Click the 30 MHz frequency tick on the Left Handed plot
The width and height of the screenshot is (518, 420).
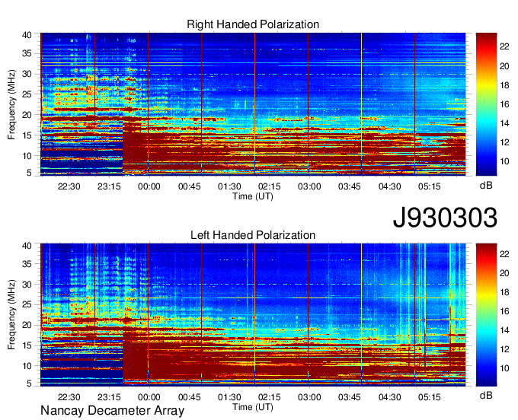tap(27, 285)
